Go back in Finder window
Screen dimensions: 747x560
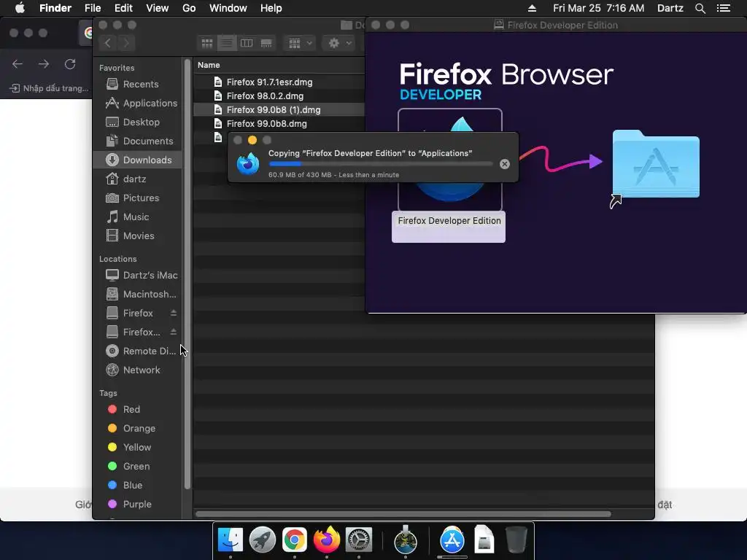tap(108, 43)
